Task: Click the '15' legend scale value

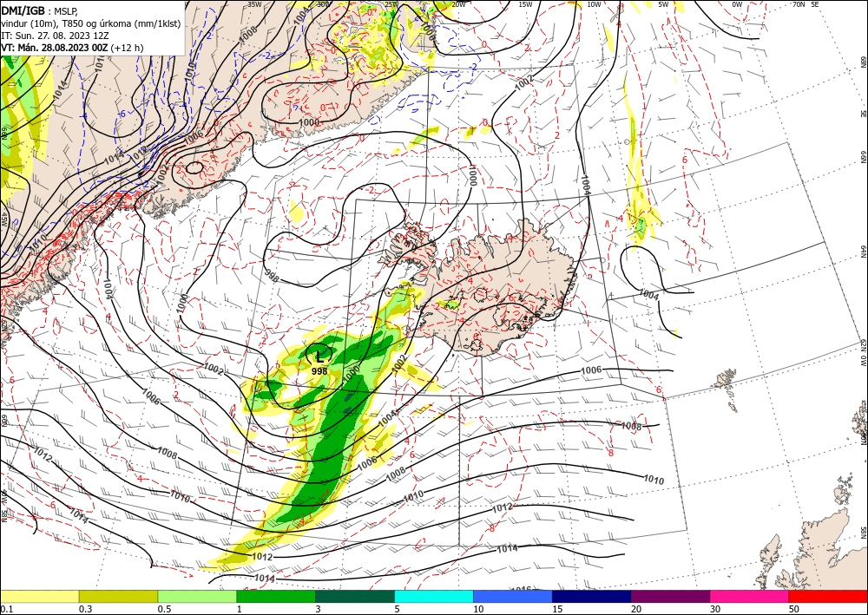Action: click(x=557, y=610)
